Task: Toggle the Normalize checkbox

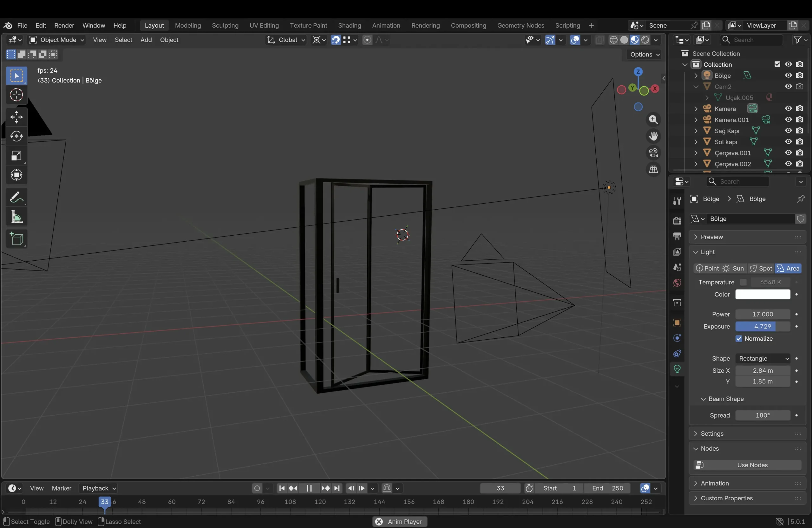Action: coord(739,339)
